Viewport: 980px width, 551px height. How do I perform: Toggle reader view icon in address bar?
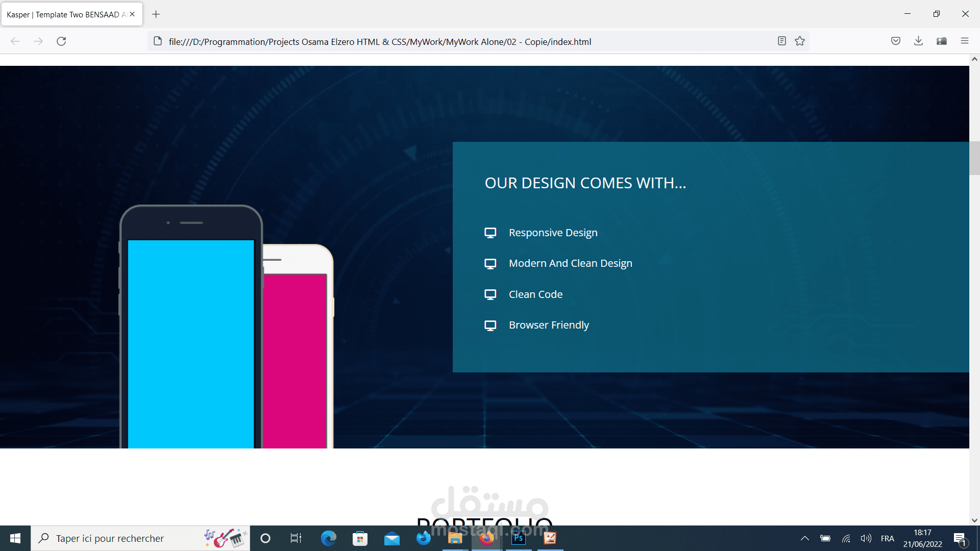[x=781, y=41]
